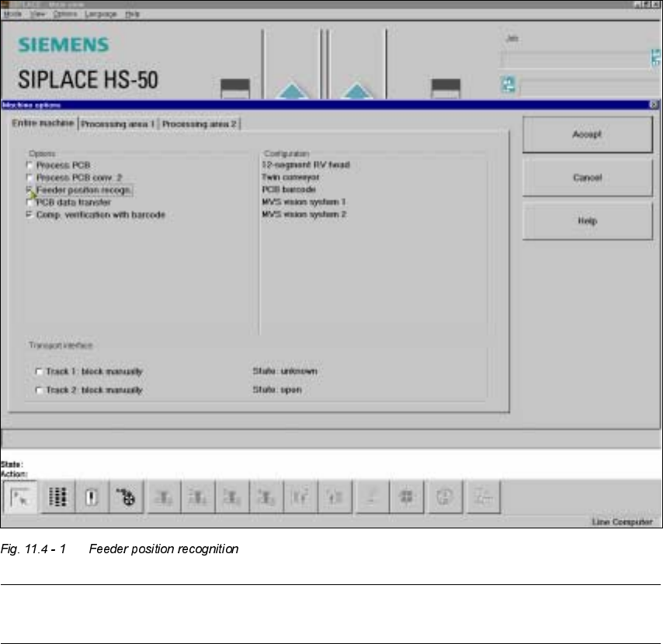Click the single feeder slot toolbar icon
This screenshot has height=644, width=663.
click(x=92, y=497)
